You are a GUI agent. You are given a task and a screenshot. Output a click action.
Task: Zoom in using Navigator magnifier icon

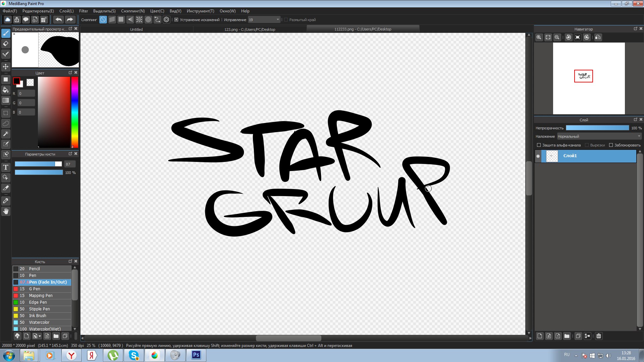tap(539, 37)
